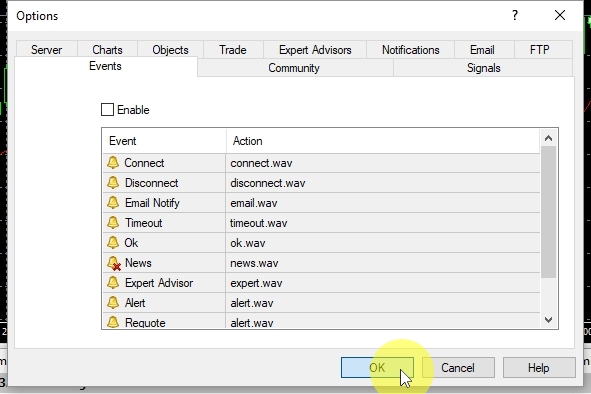Open the Objects tab
Screen dimensions: 591x394
click(170, 50)
